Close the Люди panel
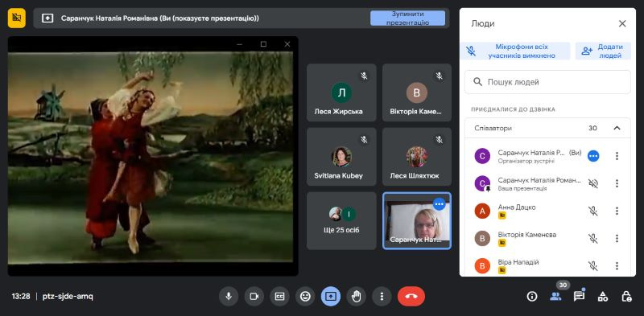Viewport: 644px width, 316px height. pyautogui.click(x=622, y=24)
